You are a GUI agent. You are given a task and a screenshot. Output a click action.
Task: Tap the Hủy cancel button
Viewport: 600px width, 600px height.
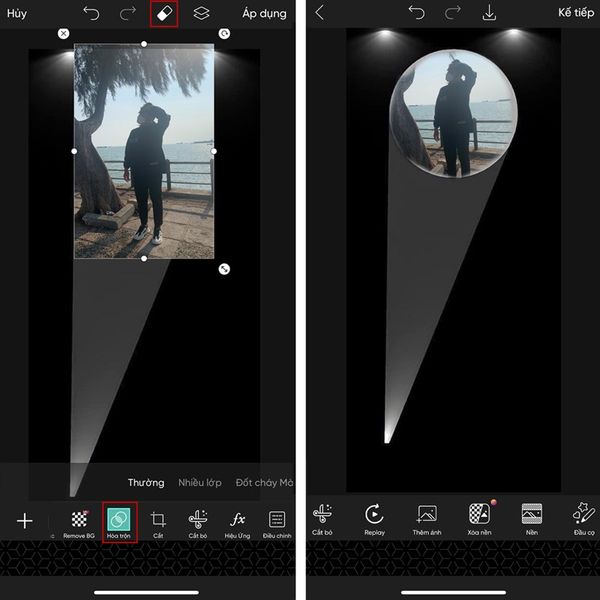[17, 14]
